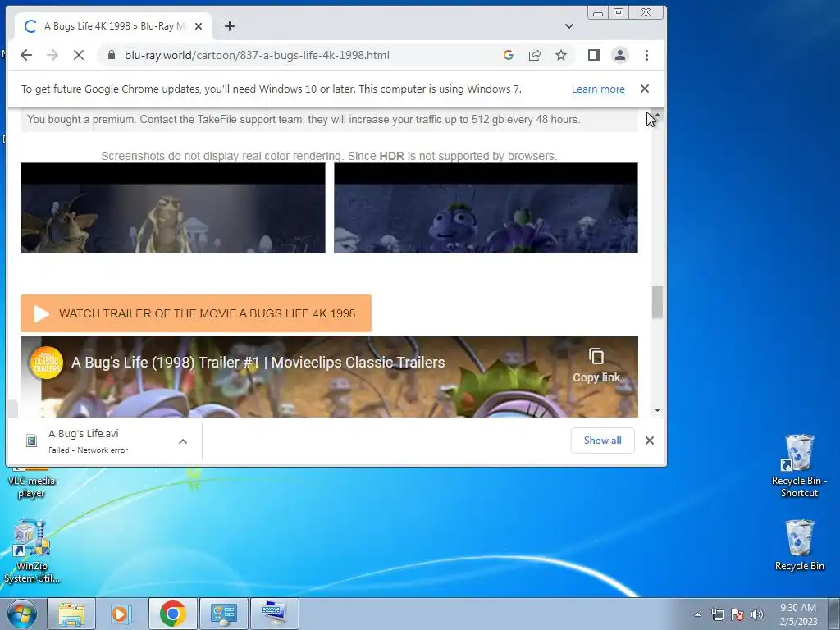Viewport: 840px width, 630px height.
Task: Click the page vertical scrollbar thumb
Action: 657,302
